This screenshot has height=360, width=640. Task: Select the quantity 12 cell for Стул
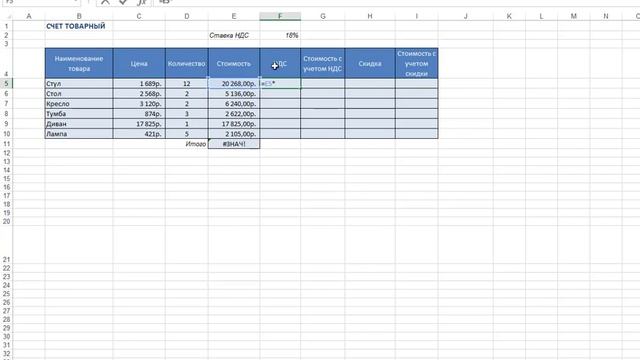187,83
